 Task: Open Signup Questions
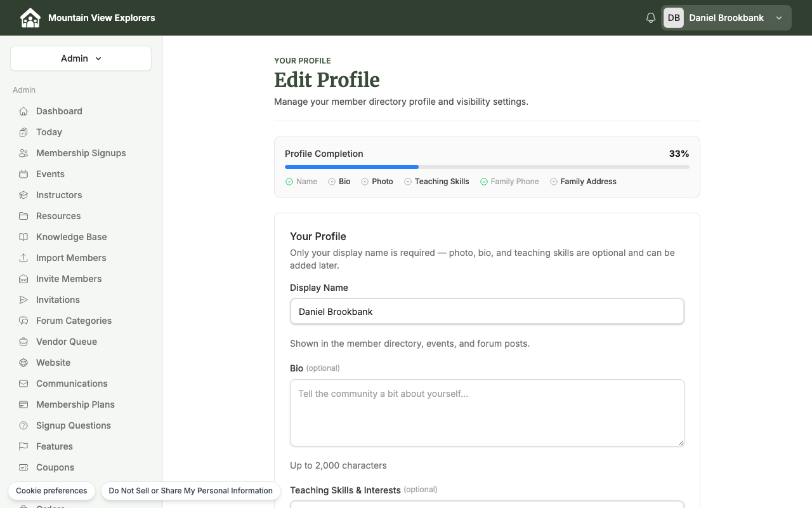pos(74,425)
